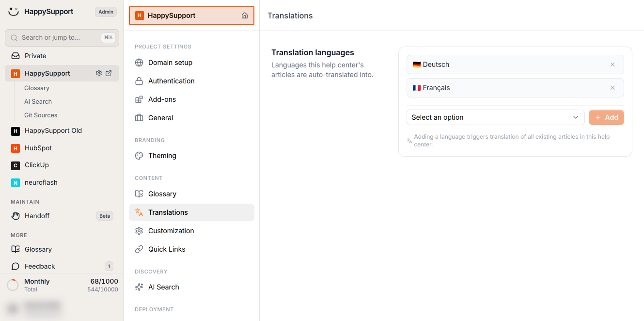Click the Feedback count badge
Viewport: 644px width, 321px height.
pos(109,266)
